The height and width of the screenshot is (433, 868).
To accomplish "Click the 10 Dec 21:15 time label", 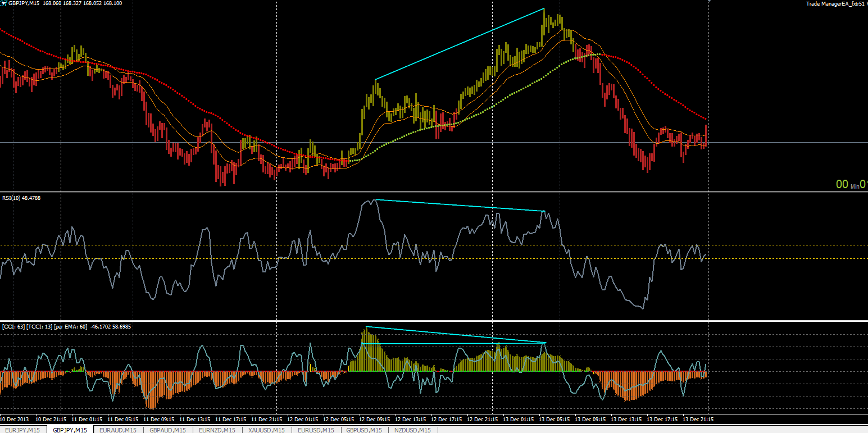I will tap(52, 419).
